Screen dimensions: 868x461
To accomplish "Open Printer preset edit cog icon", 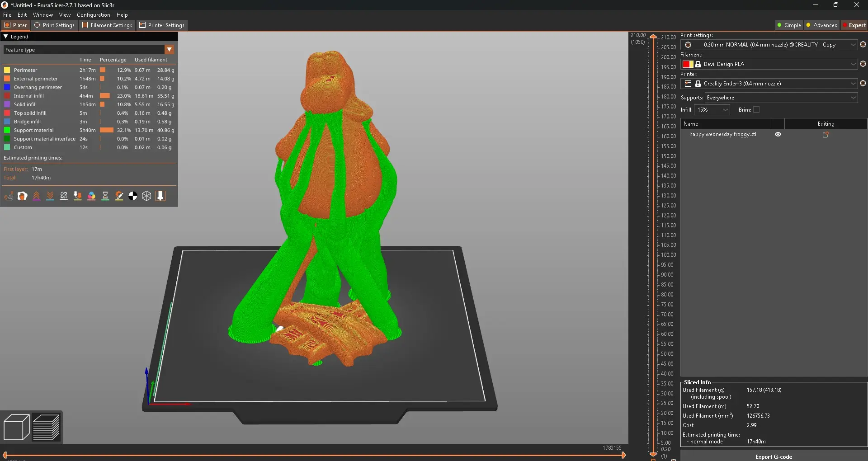I will point(863,84).
